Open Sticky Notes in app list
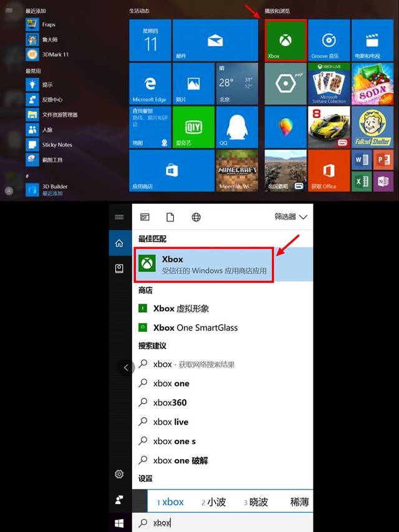The width and height of the screenshot is (399, 532). pos(49,145)
